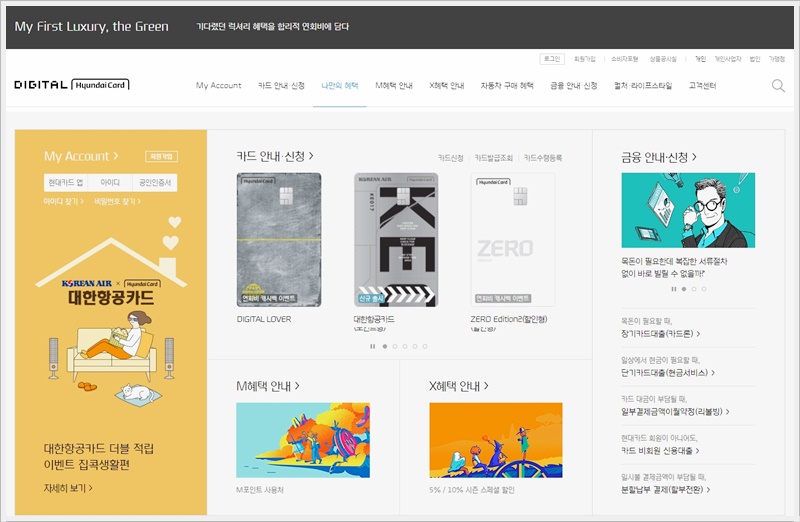Open 카드 안내·신청 section heading arrow
The width and height of the screenshot is (800, 522).
click(x=311, y=156)
